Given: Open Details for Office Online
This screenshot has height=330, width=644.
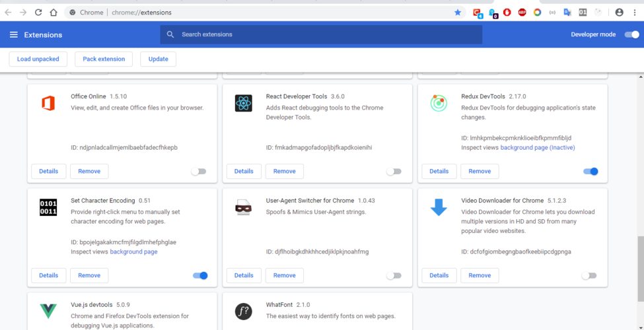Looking at the screenshot, I should coord(48,171).
